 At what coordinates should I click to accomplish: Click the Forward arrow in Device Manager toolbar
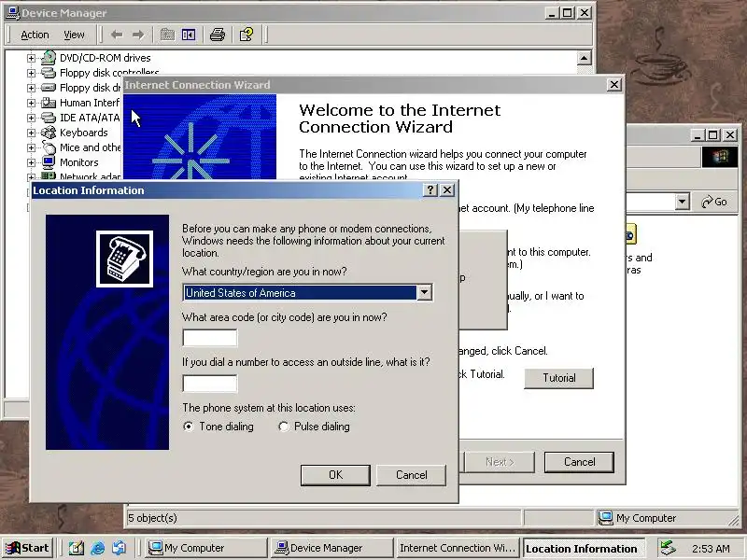tap(138, 35)
